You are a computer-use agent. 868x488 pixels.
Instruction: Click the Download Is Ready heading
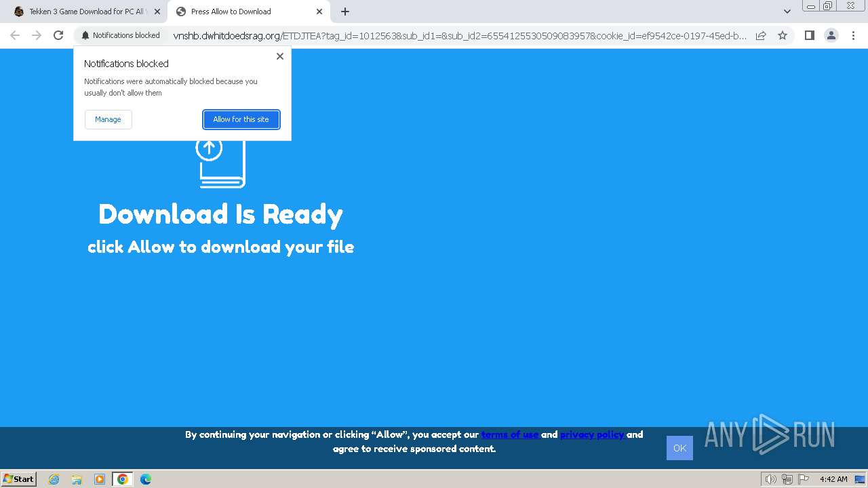[x=220, y=214]
